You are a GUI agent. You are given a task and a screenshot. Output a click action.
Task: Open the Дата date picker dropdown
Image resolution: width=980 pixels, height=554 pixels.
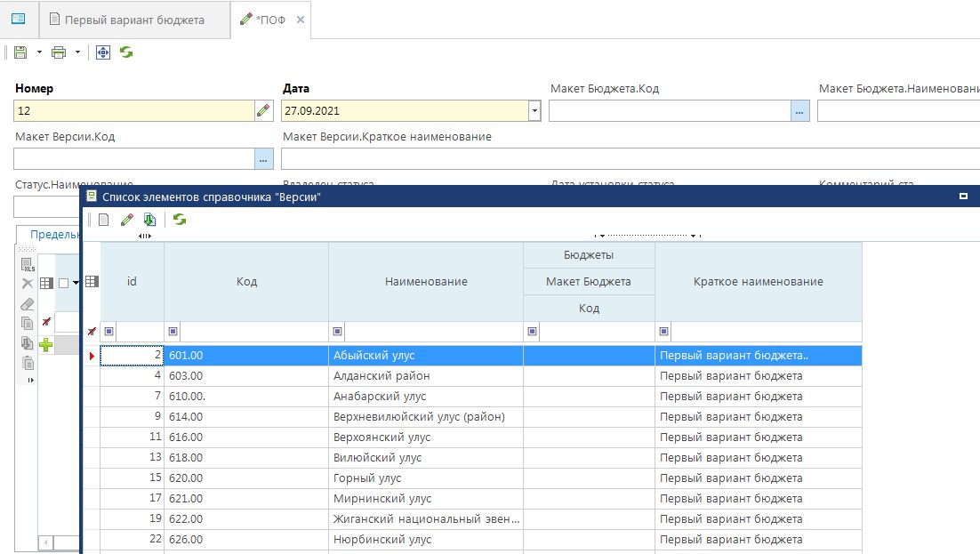[x=534, y=111]
